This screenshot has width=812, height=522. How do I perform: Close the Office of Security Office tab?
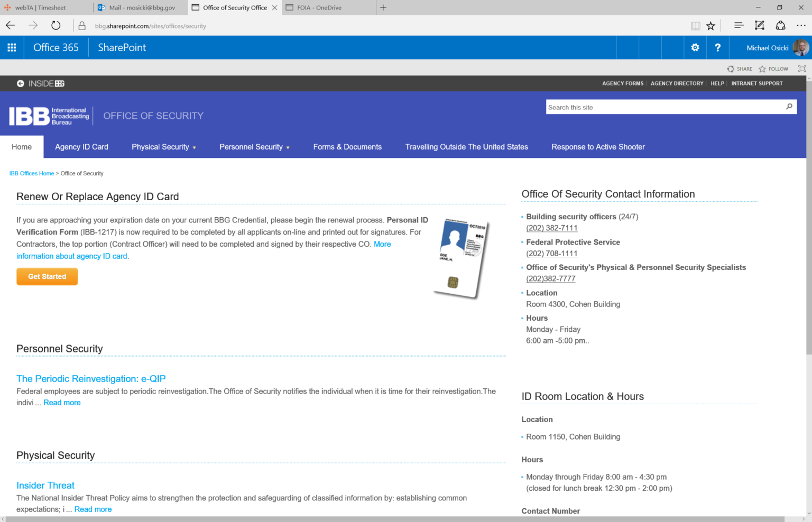[275, 7]
